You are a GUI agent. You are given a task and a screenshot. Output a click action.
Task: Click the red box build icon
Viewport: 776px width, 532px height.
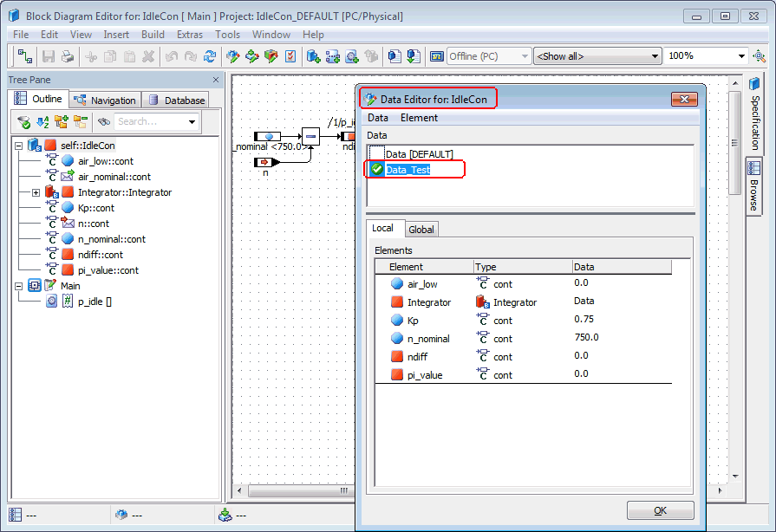271,56
